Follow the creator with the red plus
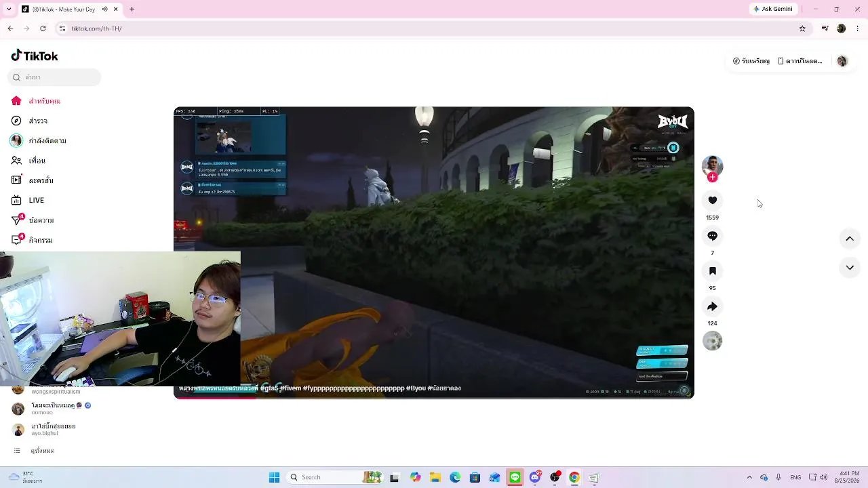 (712, 178)
